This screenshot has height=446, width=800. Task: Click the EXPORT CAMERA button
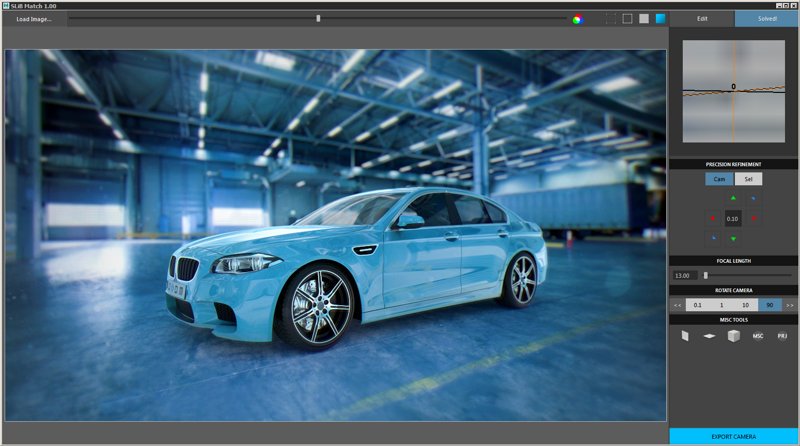pos(734,437)
